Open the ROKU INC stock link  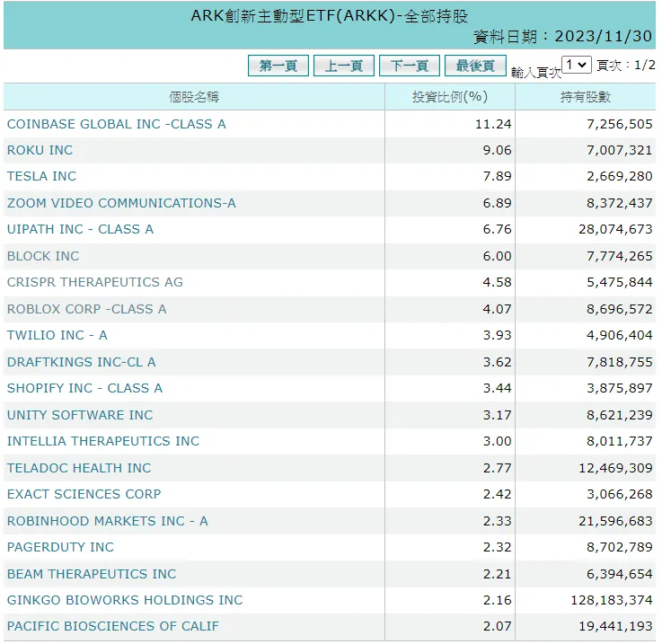(40, 150)
